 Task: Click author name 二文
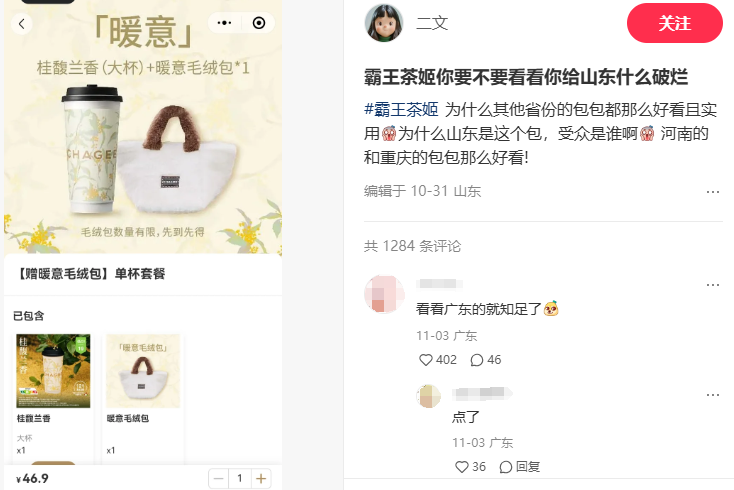point(432,23)
